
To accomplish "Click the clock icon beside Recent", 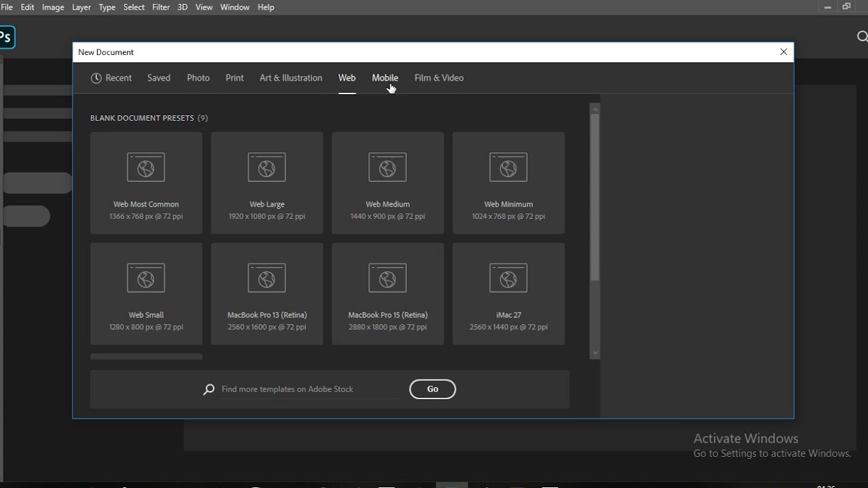I will tap(96, 78).
